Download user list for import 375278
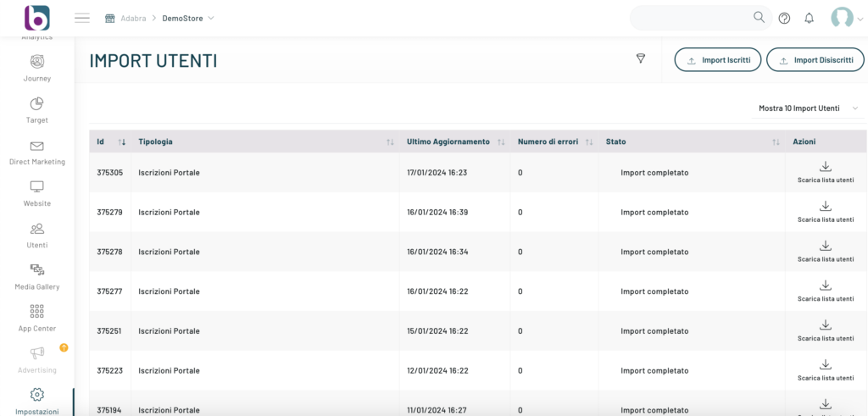Image resolution: width=868 pixels, height=416 pixels. click(825, 251)
